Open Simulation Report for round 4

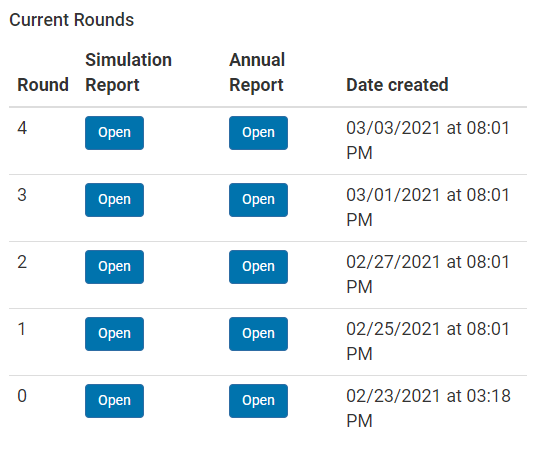[114, 133]
